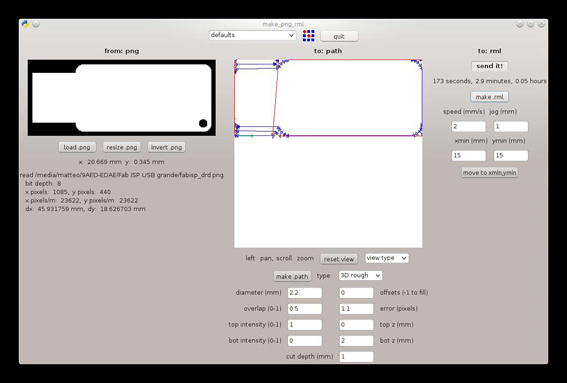Click the make .rml button

tap(490, 97)
